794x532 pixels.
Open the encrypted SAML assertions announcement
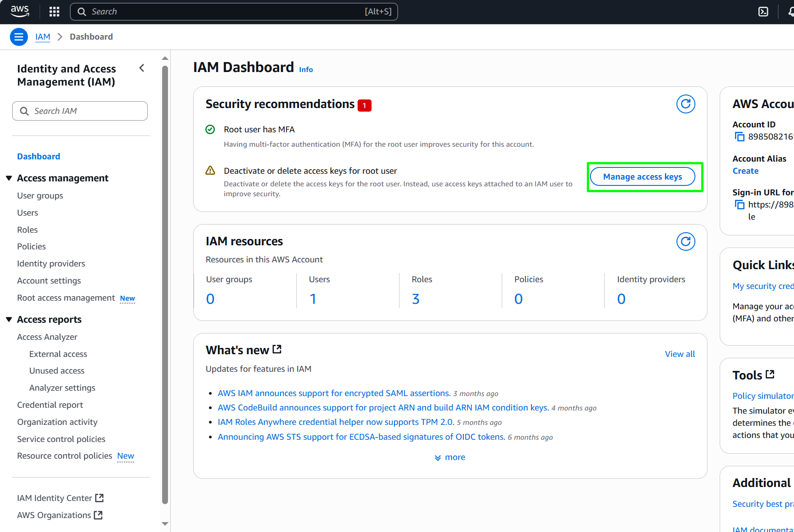click(334, 393)
